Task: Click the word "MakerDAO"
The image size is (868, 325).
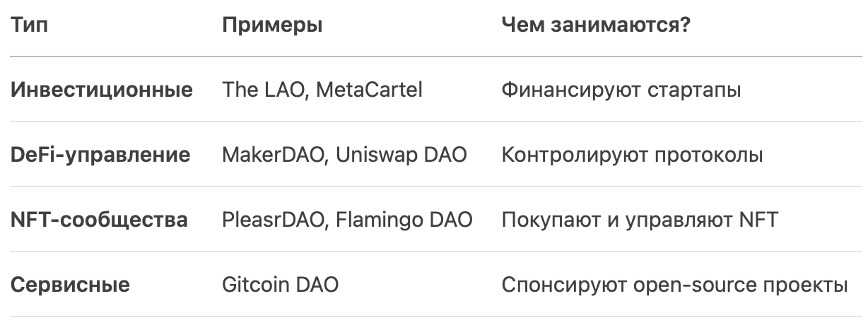Action: (x=275, y=155)
